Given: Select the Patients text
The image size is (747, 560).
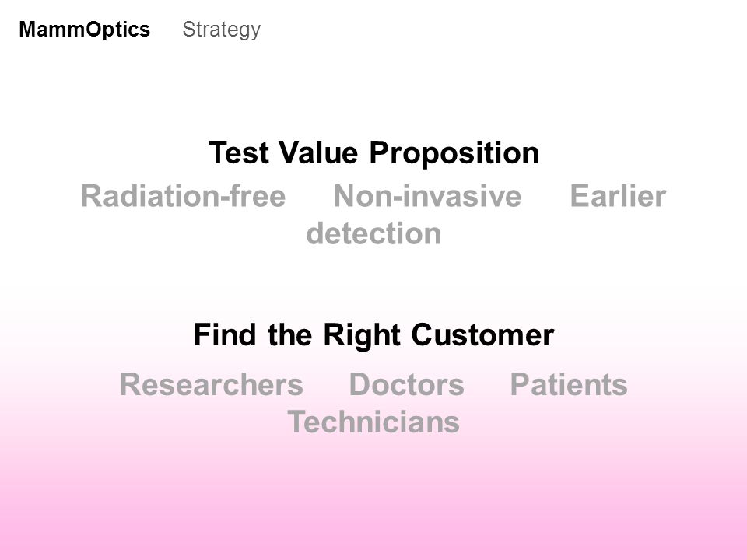Looking at the screenshot, I should (x=569, y=384).
